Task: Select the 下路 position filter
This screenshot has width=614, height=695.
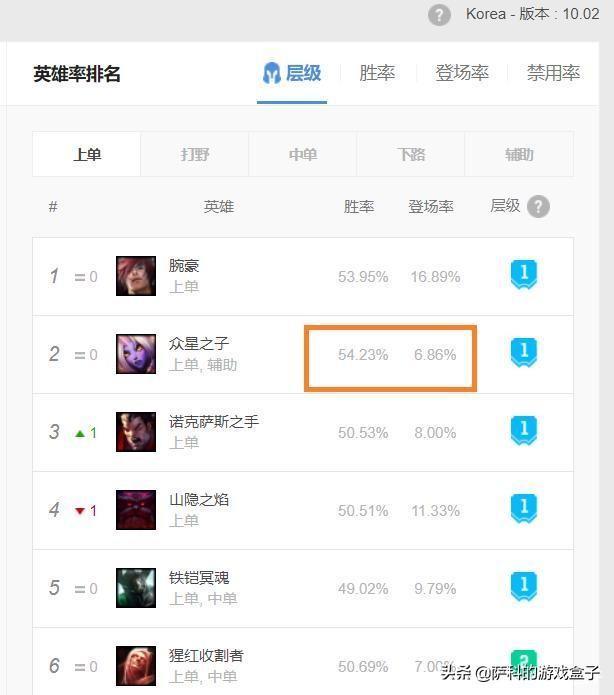Action: (x=411, y=155)
